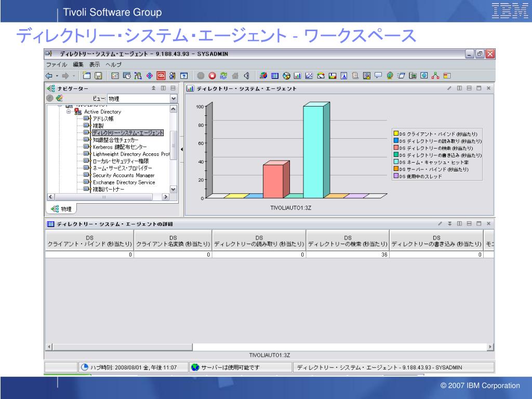Add a Circular Gauge view
Screen dimensions: 532x399
[321, 76]
